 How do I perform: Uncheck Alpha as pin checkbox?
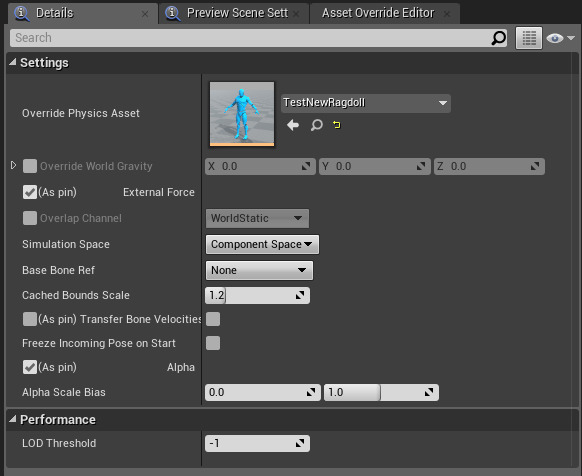[30, 367]
